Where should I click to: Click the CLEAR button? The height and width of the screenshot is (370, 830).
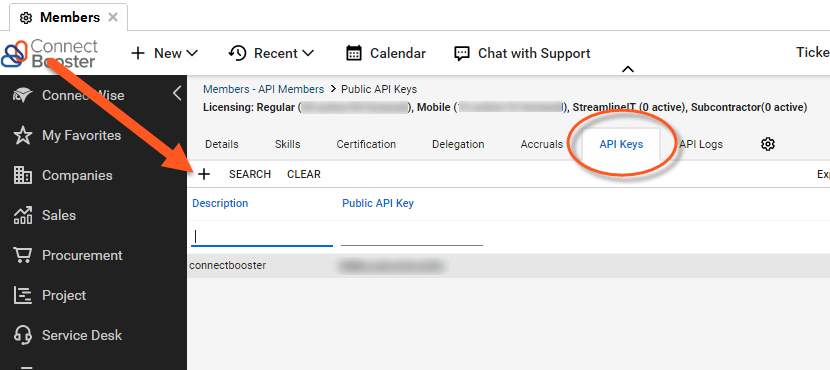pyautogui.click(x=304, y=174)
